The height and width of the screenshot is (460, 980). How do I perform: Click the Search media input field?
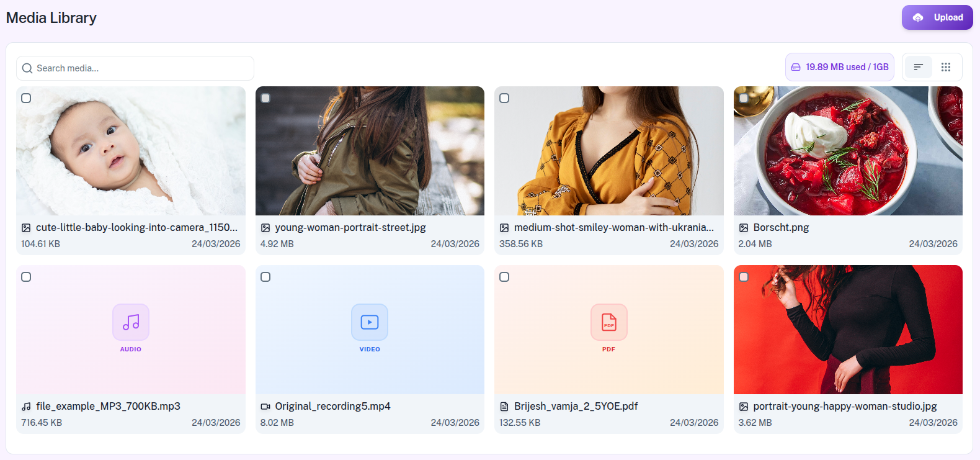click(135, 68)
